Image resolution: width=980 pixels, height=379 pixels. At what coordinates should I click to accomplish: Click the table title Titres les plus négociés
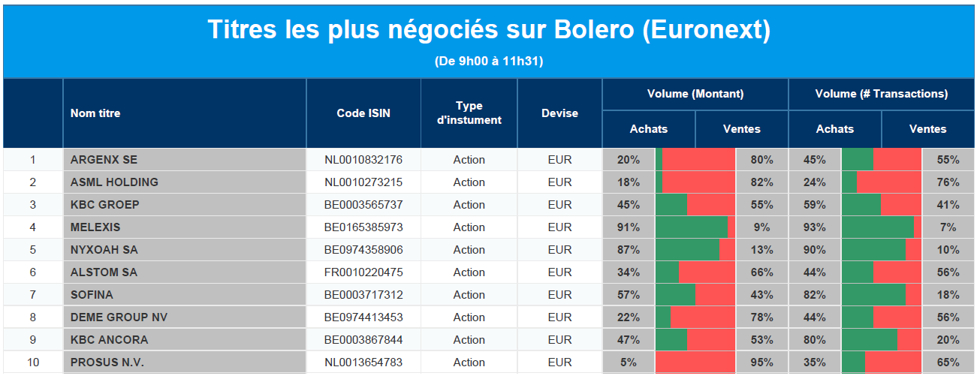point(489,31)
